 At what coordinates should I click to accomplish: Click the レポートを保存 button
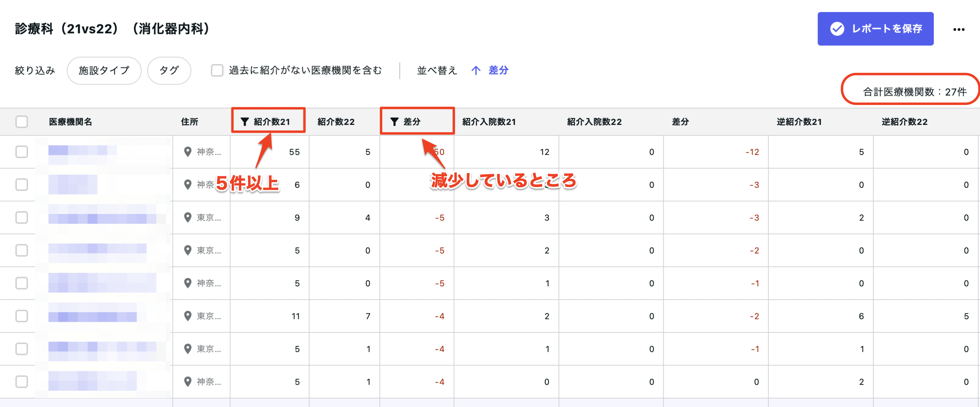point(875,29)
